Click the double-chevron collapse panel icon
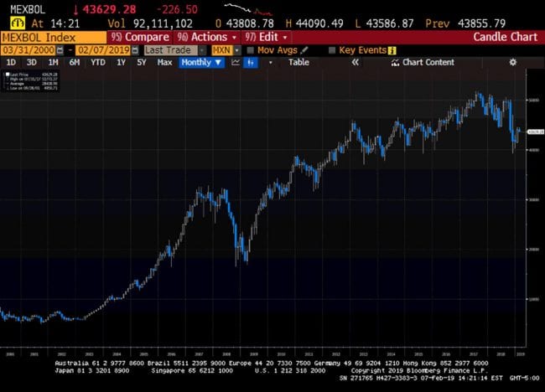Screen dimensions: 545x392 click(x=355, y=63)
